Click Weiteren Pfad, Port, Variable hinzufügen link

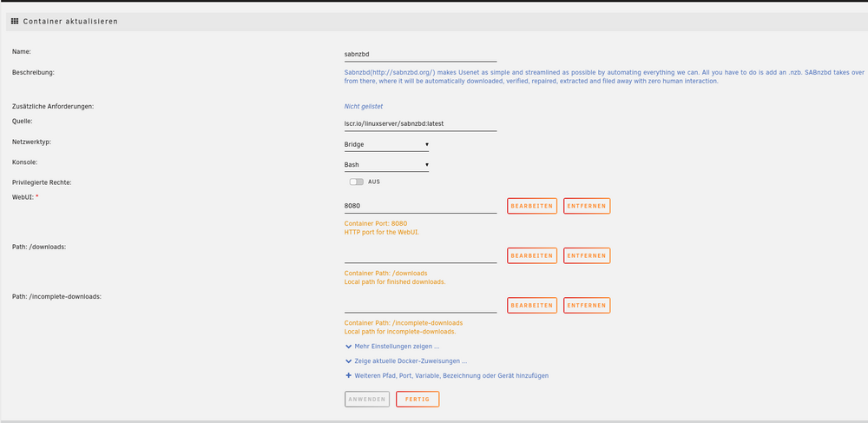(451, 375)
